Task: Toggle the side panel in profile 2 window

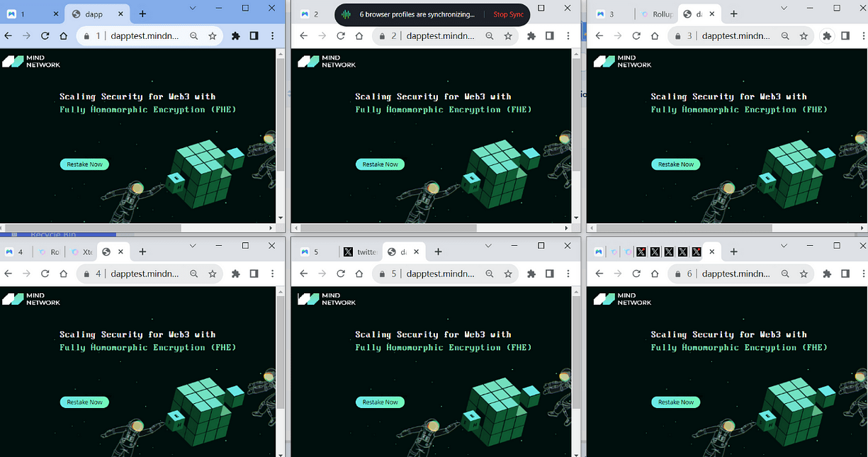Action: [x=550, y=36]
